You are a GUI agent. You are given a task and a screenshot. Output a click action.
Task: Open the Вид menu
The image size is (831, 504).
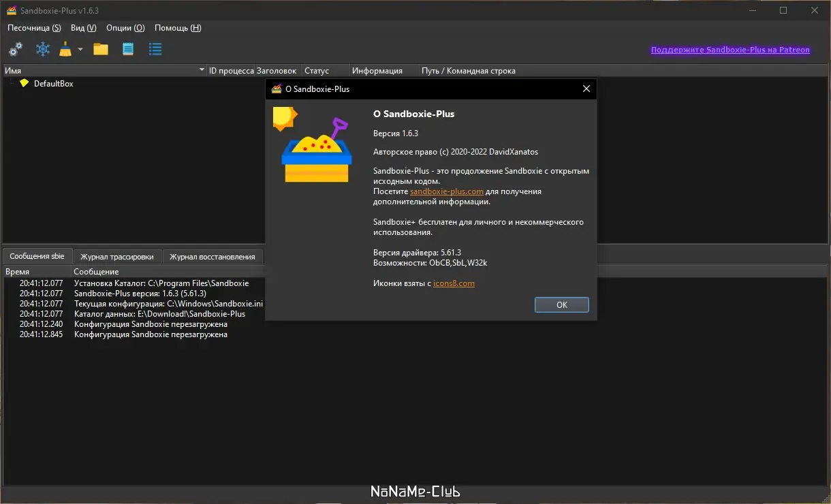point(83,28)
